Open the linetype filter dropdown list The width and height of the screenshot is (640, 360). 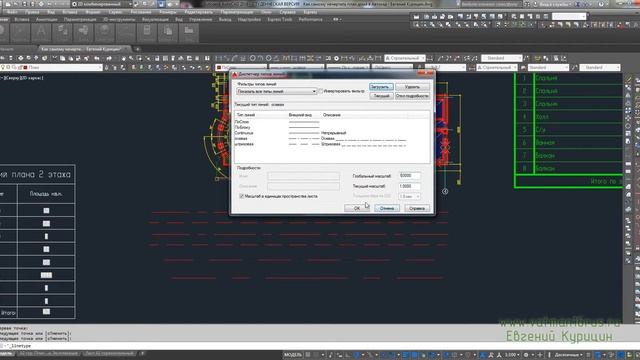point(277,91)
